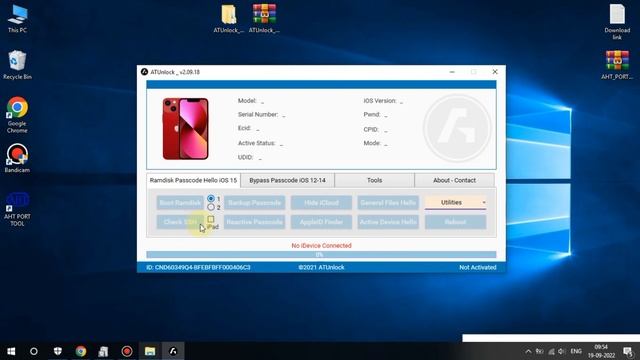
Task: Open the Utilities dropdown
Action: coord(456,202)
